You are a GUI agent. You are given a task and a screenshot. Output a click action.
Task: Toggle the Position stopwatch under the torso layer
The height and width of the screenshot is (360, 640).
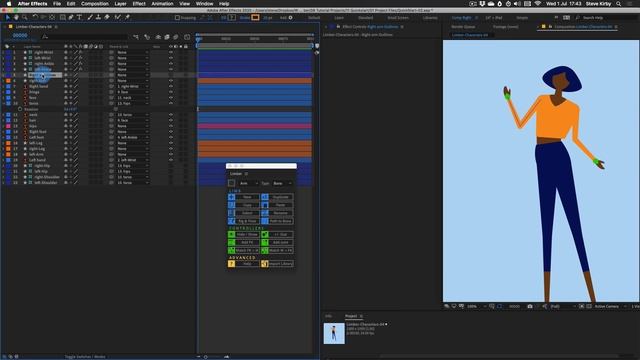coord(20,109)
